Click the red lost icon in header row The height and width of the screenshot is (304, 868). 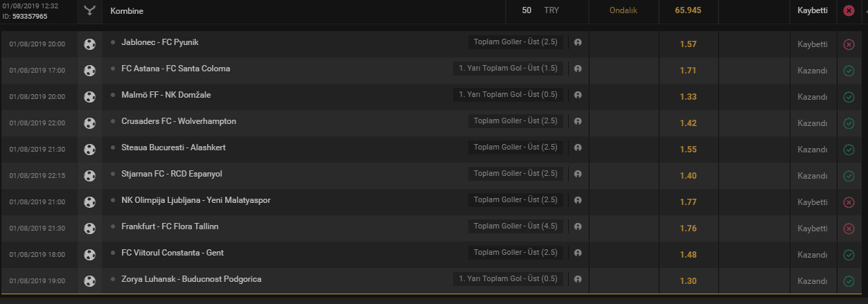click(x=849, y=10)
